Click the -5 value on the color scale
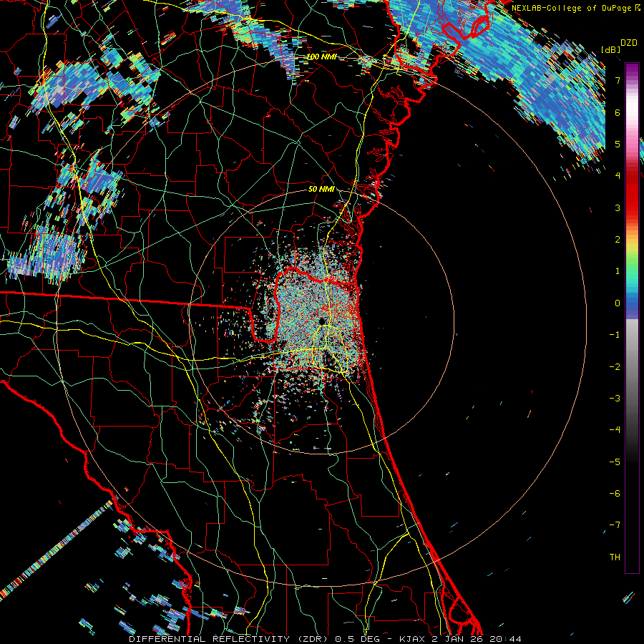The image size is (644, 644). click(x=615, y=462)
